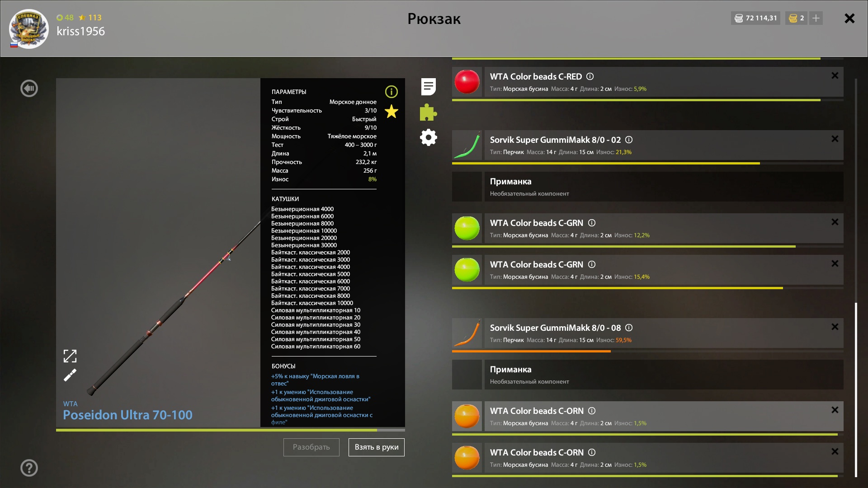Image resolution: width=868 pixels, height=488 pixels.
Task: Click the red bead thumbnail
Action: 467,82
